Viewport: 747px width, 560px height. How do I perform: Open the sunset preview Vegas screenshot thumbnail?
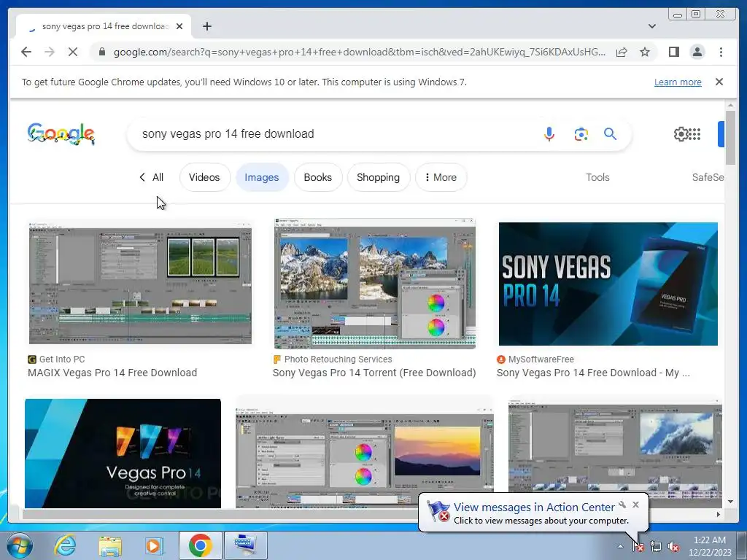click(x=365, y=451)
